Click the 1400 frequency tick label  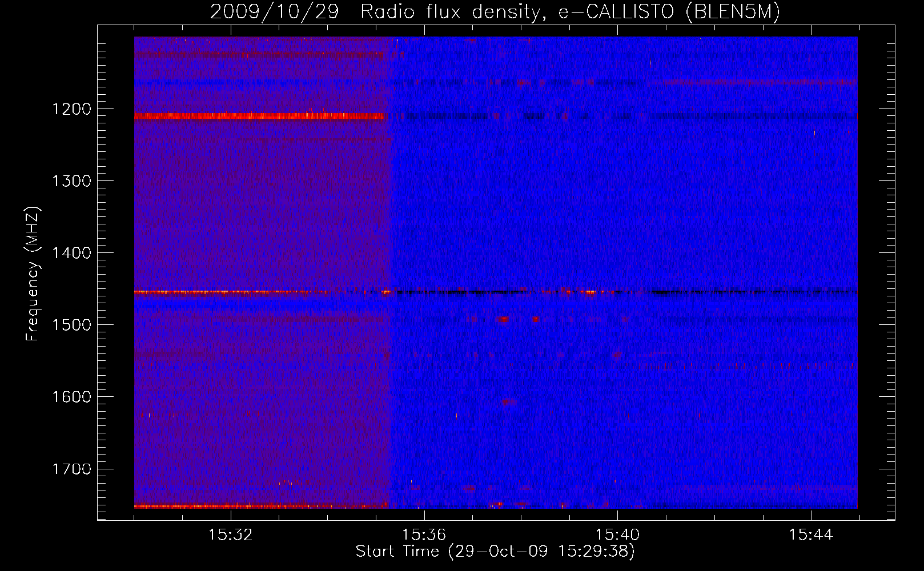point(71,253)
